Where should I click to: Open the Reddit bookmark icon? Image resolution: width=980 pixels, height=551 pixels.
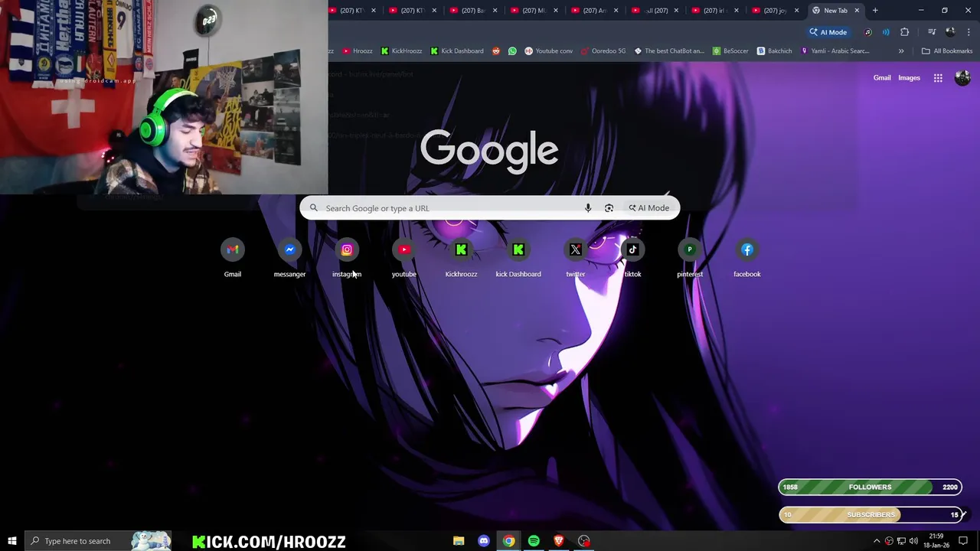tap(496, 51)
